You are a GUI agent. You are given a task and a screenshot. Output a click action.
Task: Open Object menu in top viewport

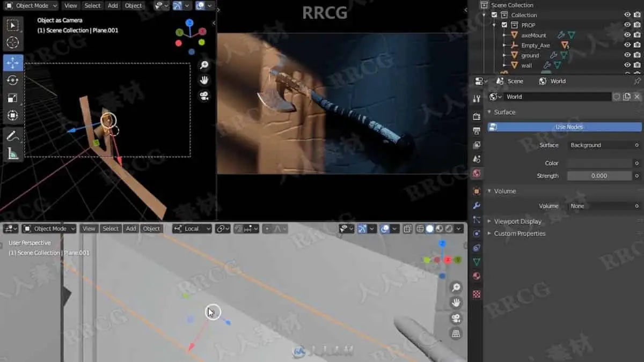(133, 5)
